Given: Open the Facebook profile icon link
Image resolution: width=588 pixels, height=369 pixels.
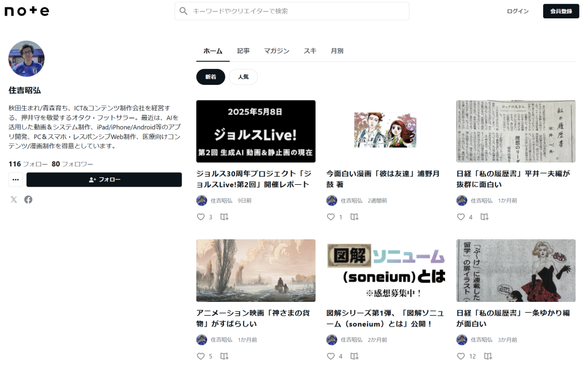Looking at the screenshot, I should point(28,199).
